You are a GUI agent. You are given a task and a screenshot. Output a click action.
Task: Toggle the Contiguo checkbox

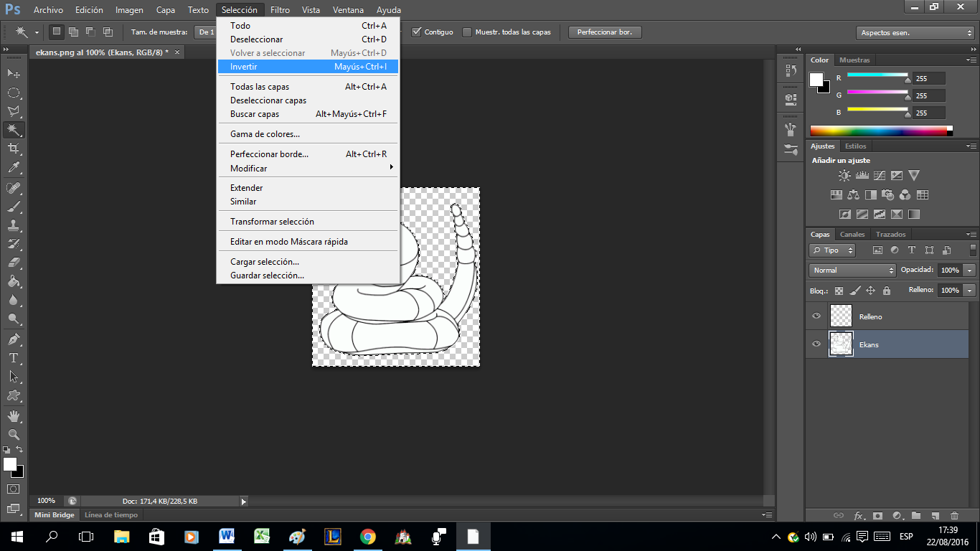tap(416, 32)
